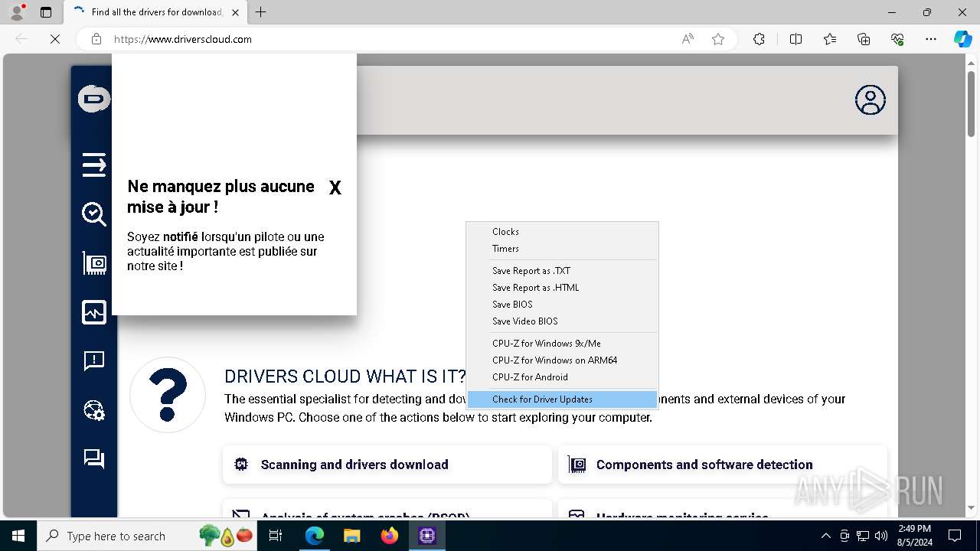Open the hardware components sidebar icon
Viewport: 980px width, 551px height.
point(94,263)
